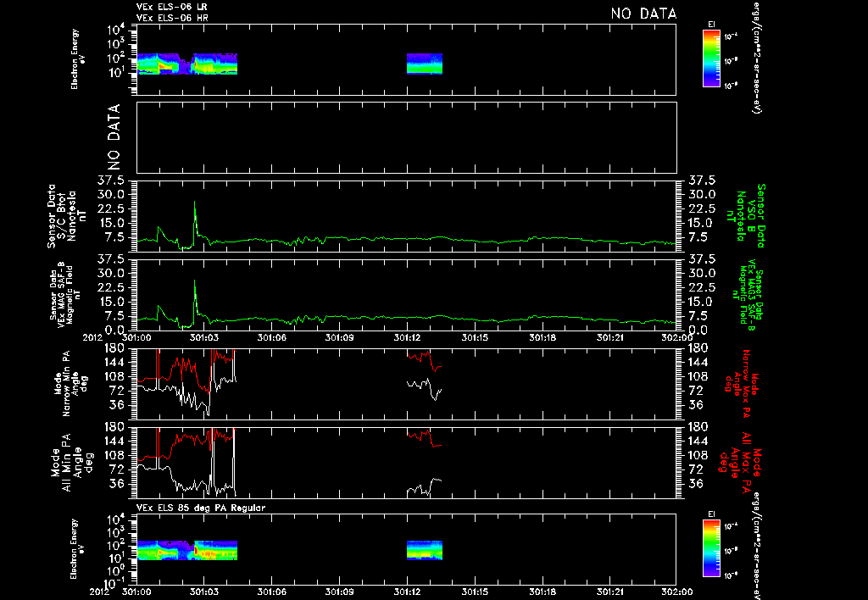Select 'VEx ELS 85 deg PA Regular' title
The height and width of the screenshot is (600, 868).
201,508
